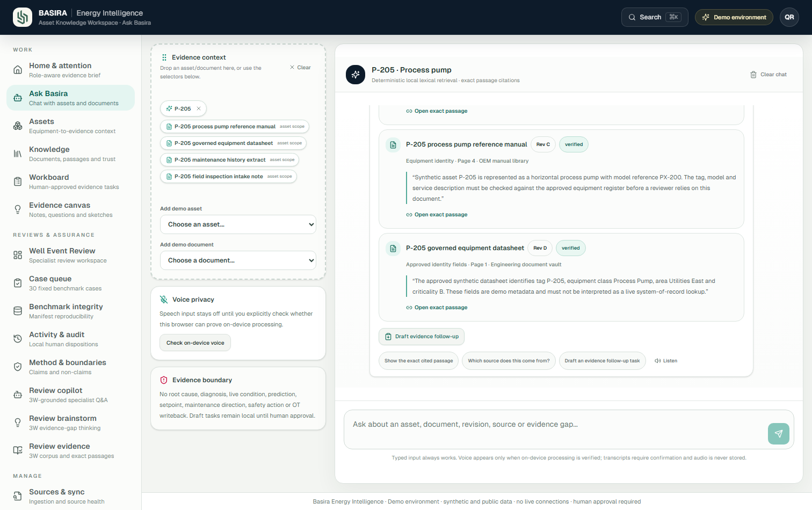
Task: Click the Activity & audit history icon
Action: [x=18, y=339]
